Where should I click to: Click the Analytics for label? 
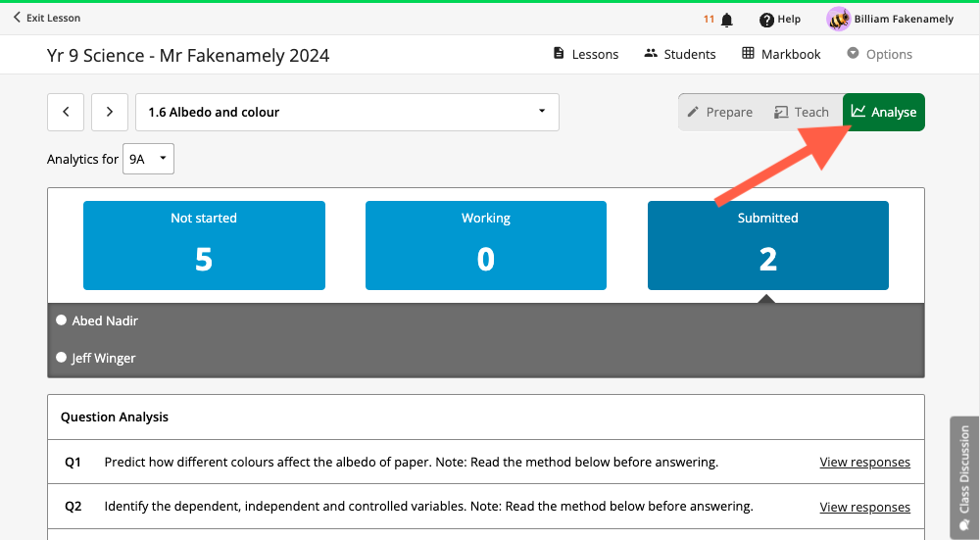click(x=82, y=160)
